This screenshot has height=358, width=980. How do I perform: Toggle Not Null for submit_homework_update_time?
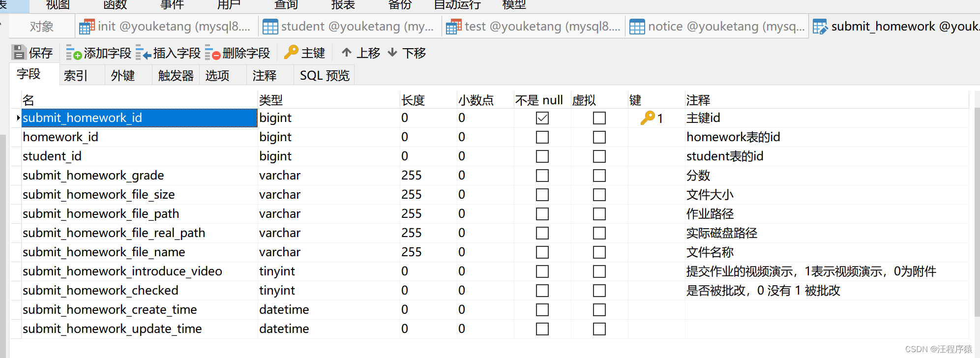point(542,329)
